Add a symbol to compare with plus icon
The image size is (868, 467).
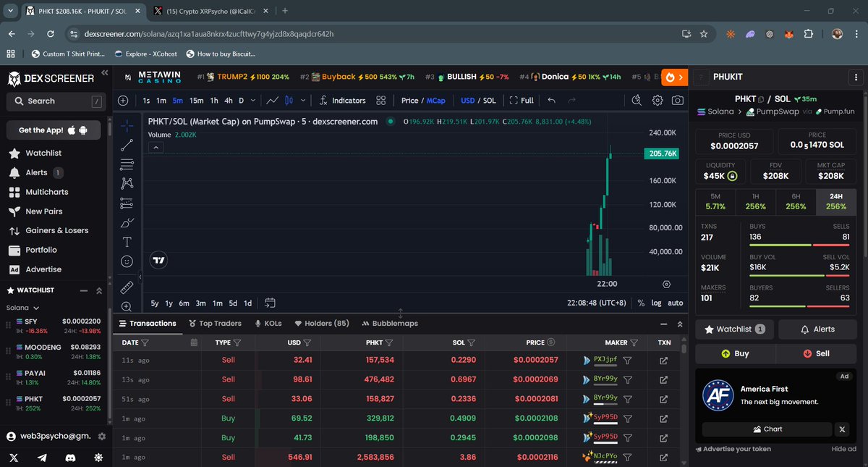point(123,101)
